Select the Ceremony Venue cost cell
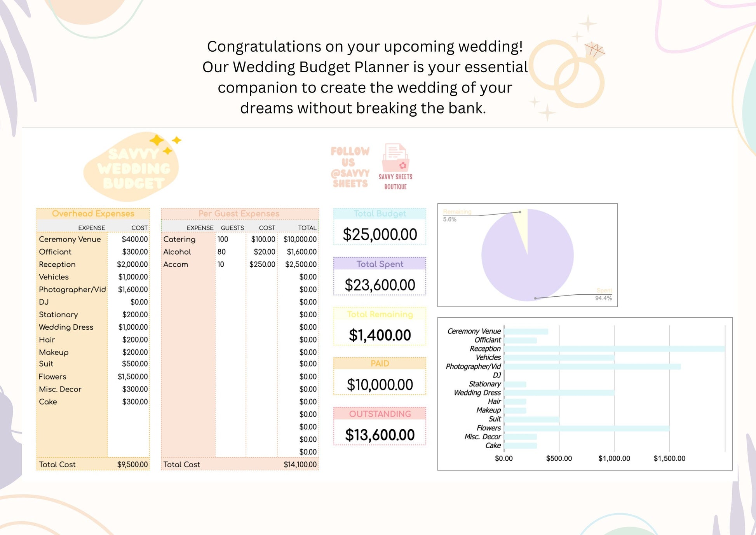The image size is (756, 535). click(134, 239)
